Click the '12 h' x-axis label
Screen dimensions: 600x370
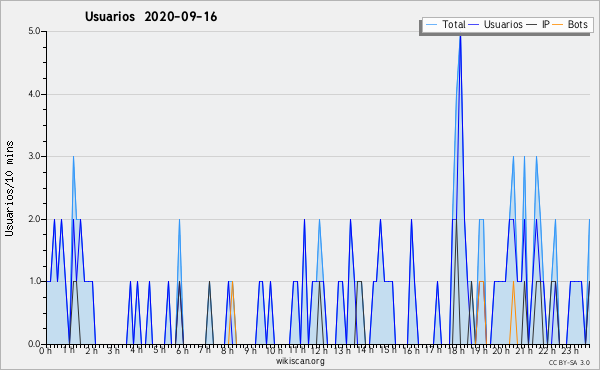coord(319,351)
